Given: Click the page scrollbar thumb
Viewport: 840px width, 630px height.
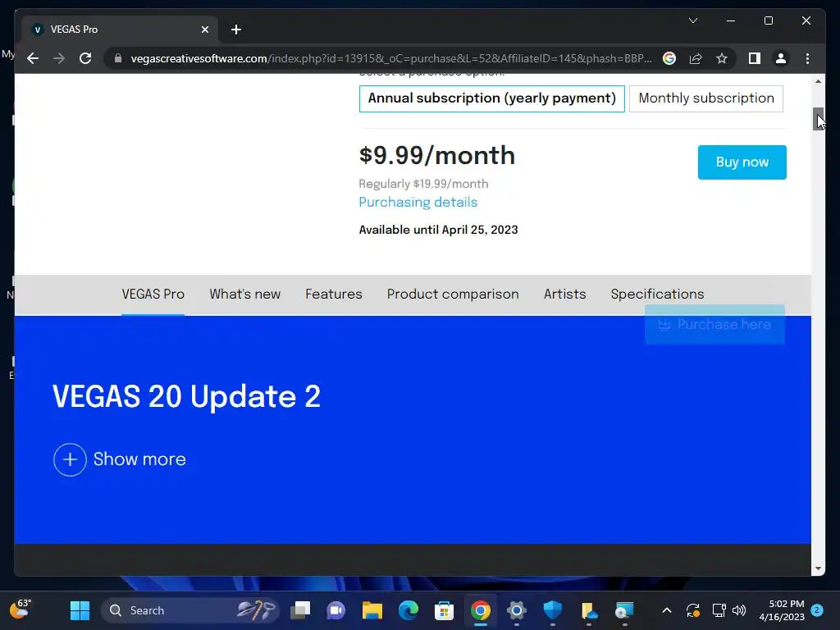Looking at the screenshot, I should [x=818, y=119].
